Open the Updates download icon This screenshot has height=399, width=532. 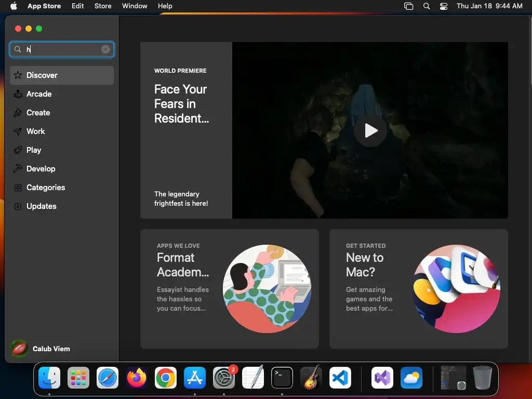(18, 206)
